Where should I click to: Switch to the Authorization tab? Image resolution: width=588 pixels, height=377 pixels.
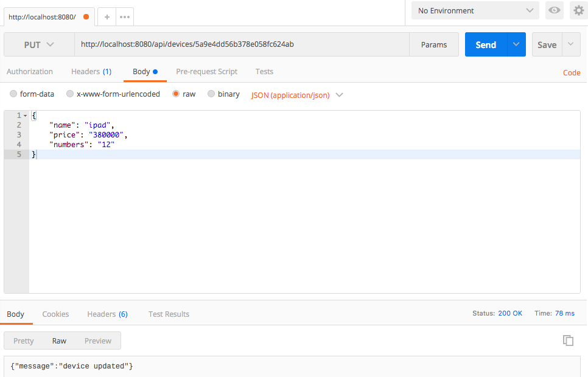click(30, 72)
